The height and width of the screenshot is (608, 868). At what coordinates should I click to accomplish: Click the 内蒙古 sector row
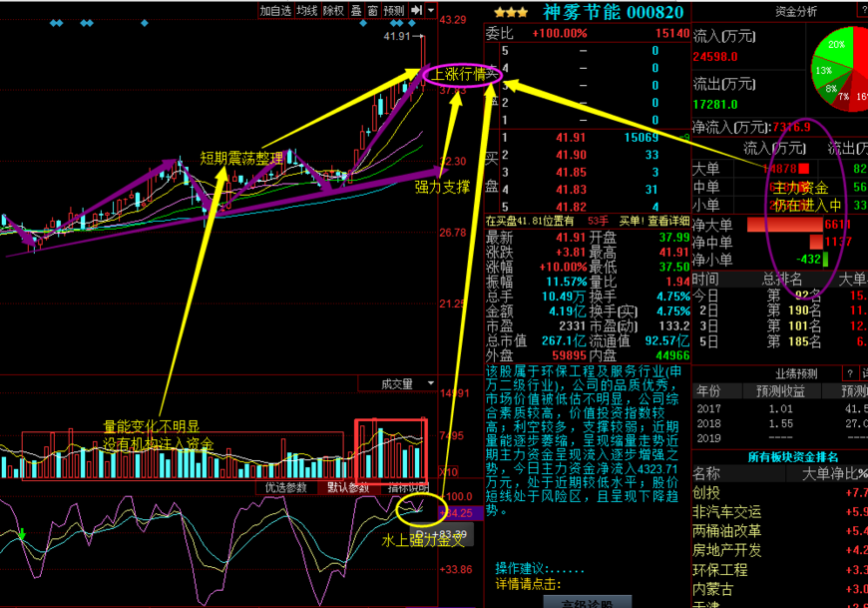780,589
